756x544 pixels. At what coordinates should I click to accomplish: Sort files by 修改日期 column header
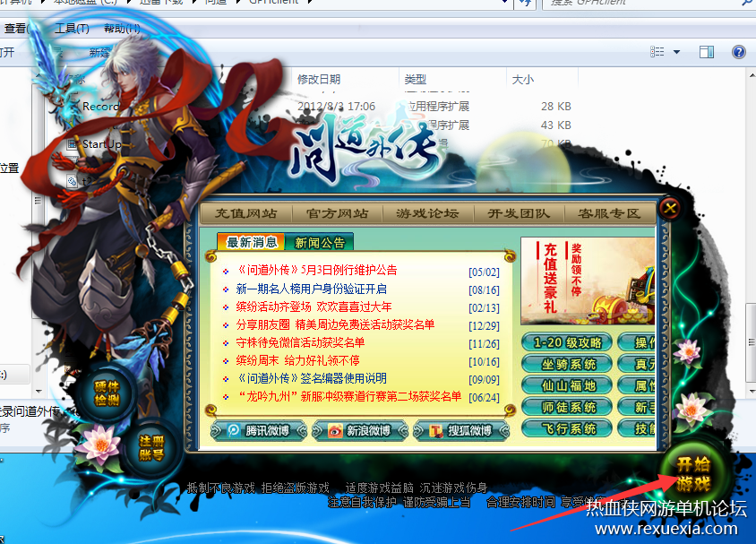point(319,79)
